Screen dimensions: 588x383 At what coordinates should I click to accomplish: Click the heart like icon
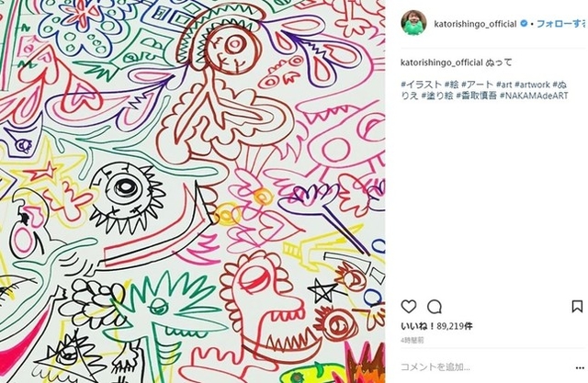point(408,307)
